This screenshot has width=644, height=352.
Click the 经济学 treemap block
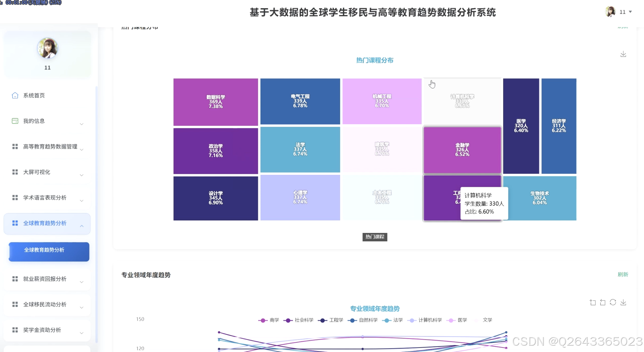(x=559, y=126)
